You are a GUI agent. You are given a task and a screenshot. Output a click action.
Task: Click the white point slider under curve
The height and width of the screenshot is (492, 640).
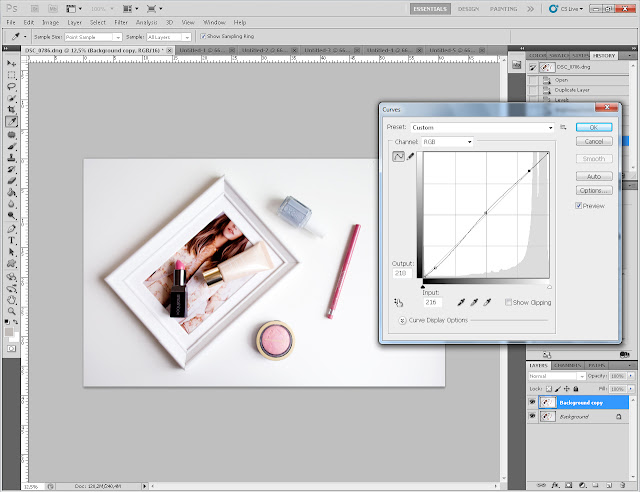point(549,287)
